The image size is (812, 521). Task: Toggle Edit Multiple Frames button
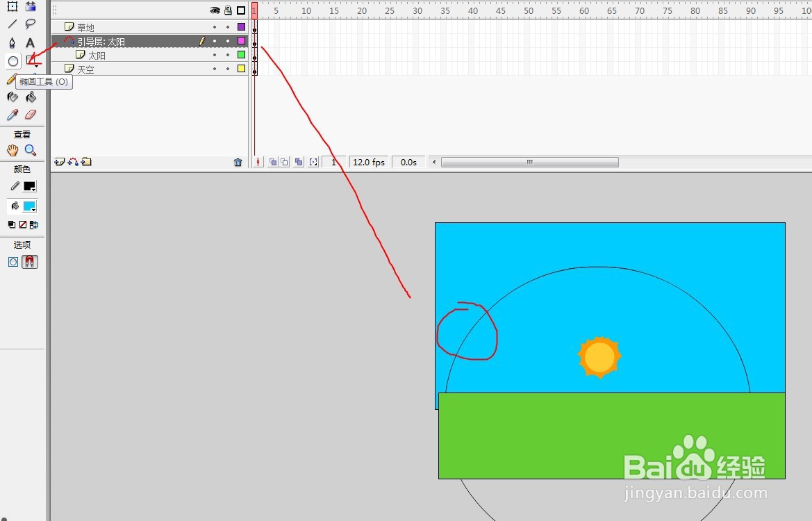(299, 162)
